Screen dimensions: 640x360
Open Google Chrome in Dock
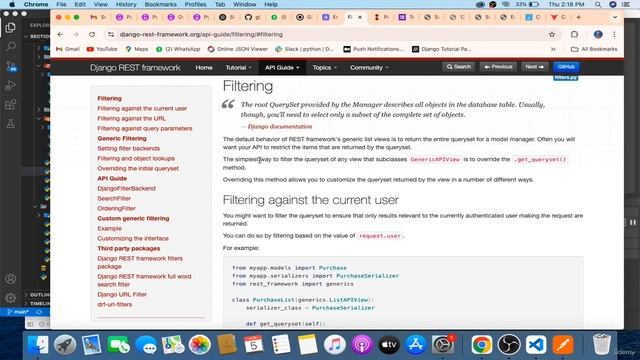point(482,345)
